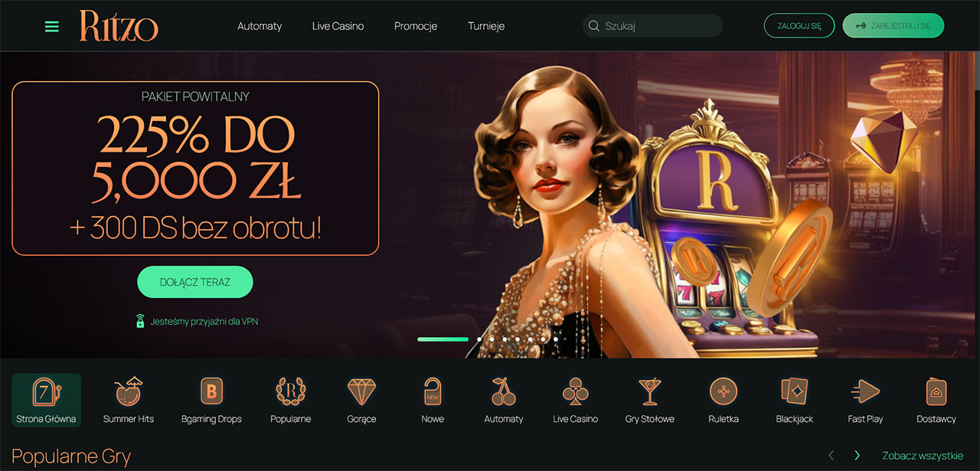980x471 pixels.
Task: Click the Ritzo logo
Action: click(119, 26)
